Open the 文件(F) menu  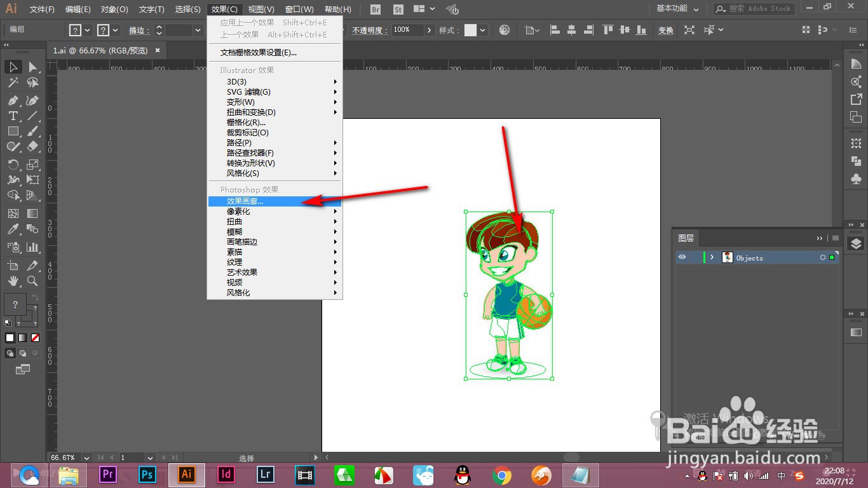click(42, 10)
